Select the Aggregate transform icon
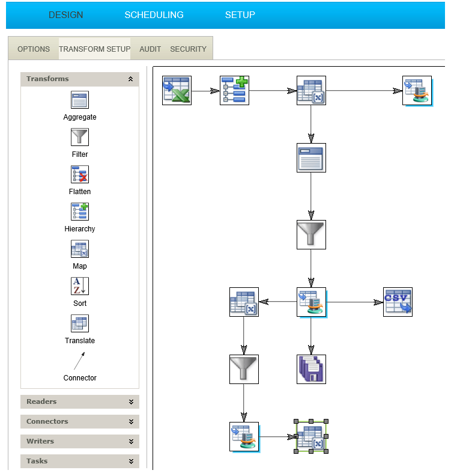The width and height of the screenshot is (451, 476). click(x=80, y=100)
